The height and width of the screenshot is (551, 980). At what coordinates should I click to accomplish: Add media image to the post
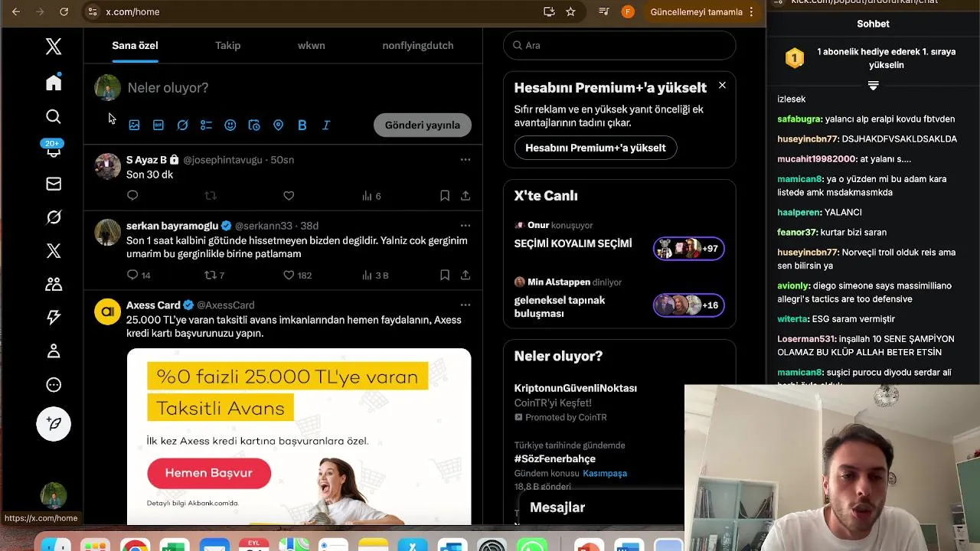point(134,125)
